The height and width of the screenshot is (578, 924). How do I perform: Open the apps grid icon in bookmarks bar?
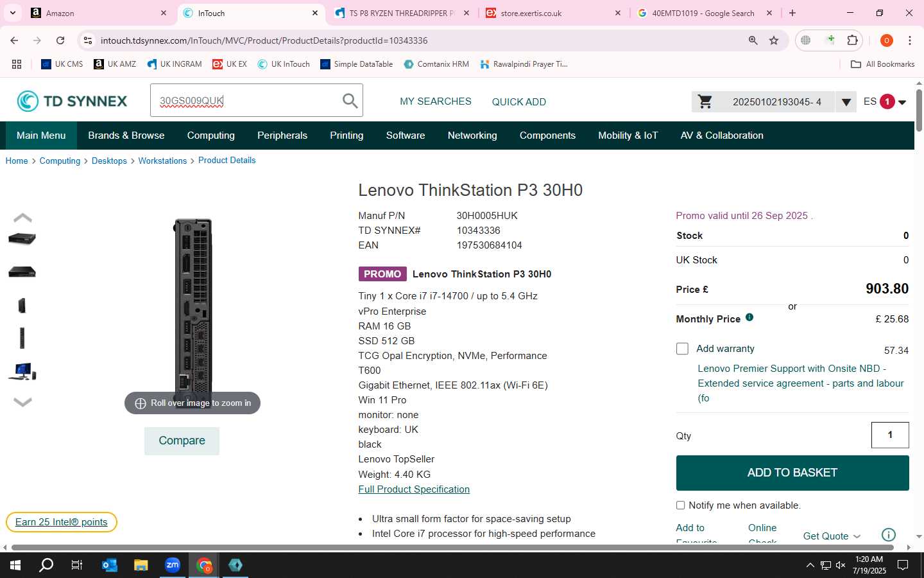[x=17, y=64]
